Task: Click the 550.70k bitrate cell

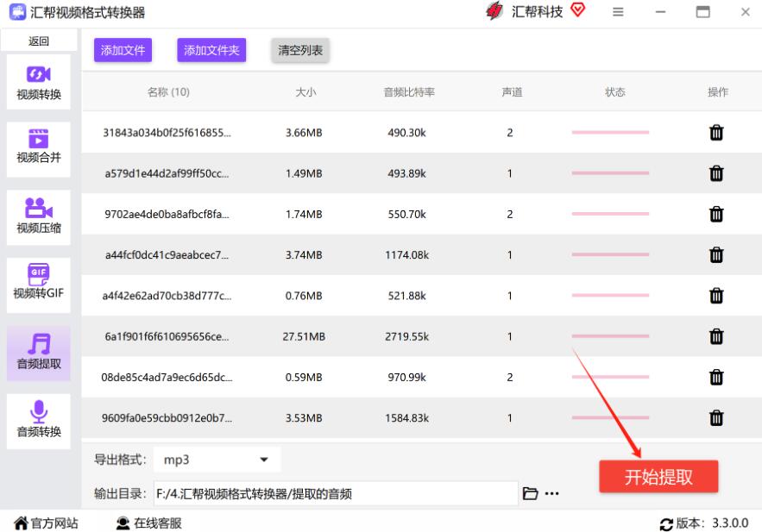Action: pyautogui.click(x=406, y=214)
